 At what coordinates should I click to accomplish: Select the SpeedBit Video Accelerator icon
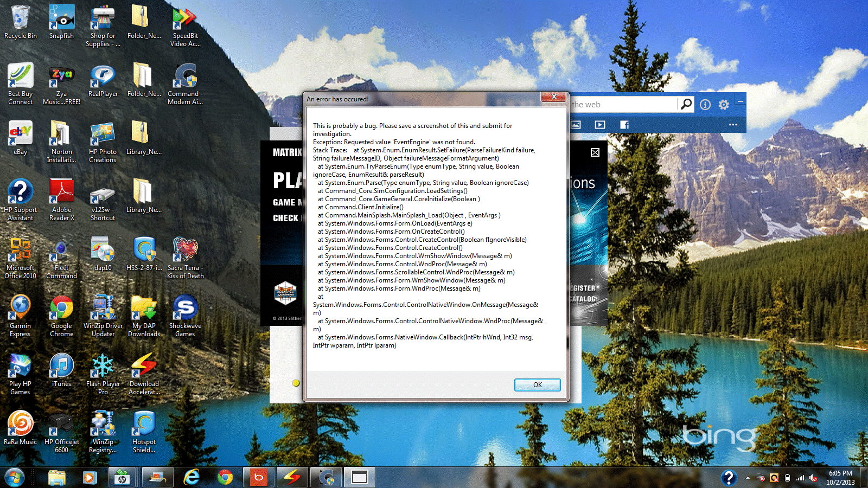click(x=186, y=26)
